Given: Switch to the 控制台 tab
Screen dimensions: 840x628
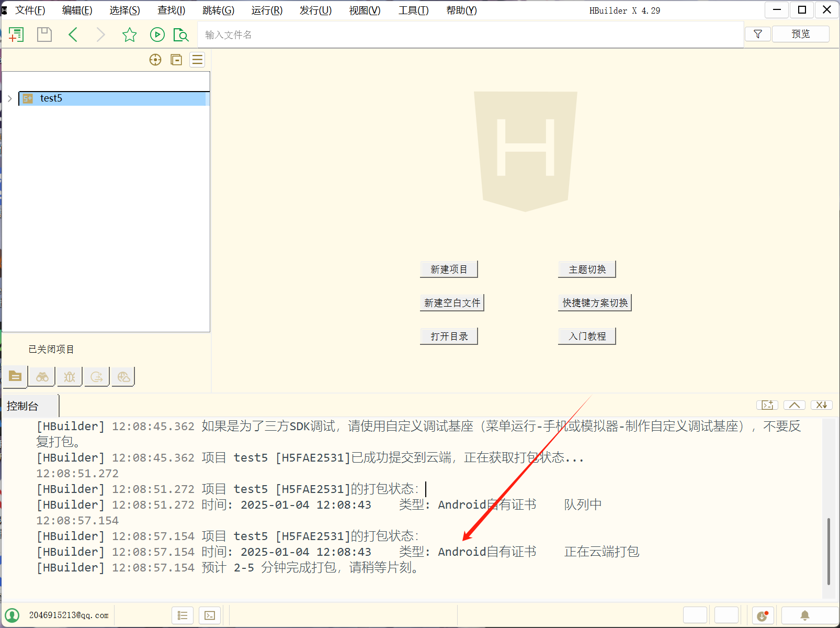Looking at the screenshot, I should pos(30,406).
